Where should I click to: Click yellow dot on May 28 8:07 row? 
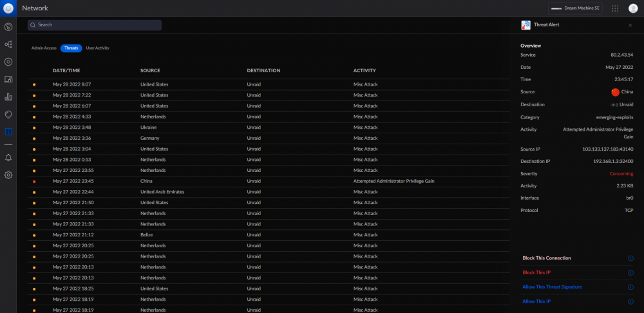pyautogui.click(x=34, y=84)
